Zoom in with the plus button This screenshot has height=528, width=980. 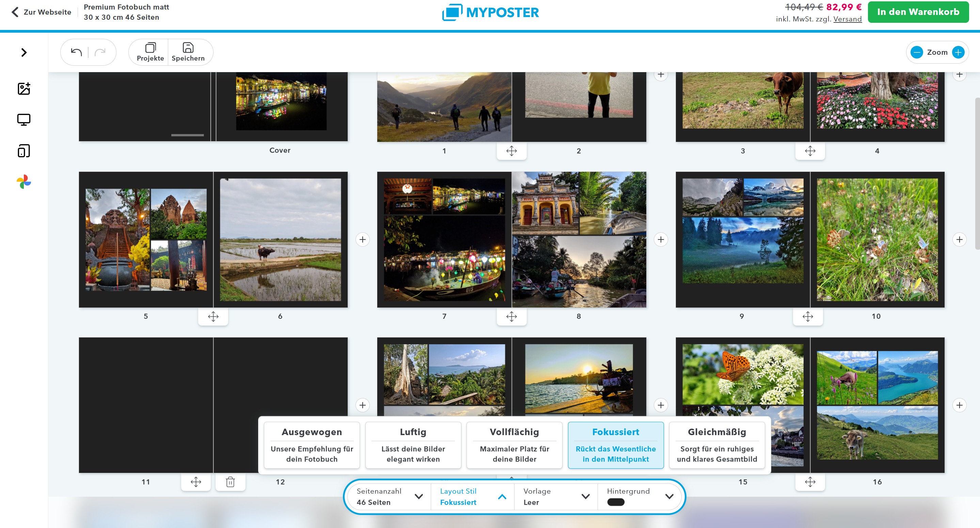(x=958, y=52)
